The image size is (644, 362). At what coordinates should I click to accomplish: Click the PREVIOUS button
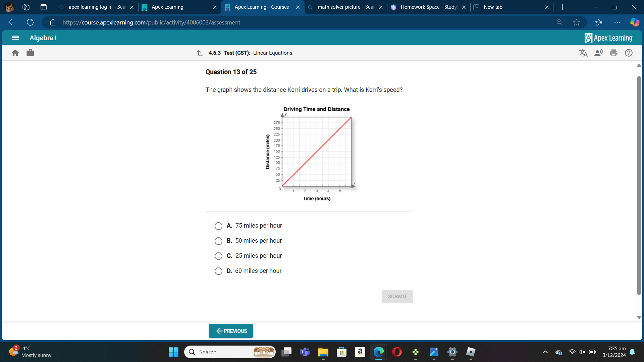[x=230, y=330]
